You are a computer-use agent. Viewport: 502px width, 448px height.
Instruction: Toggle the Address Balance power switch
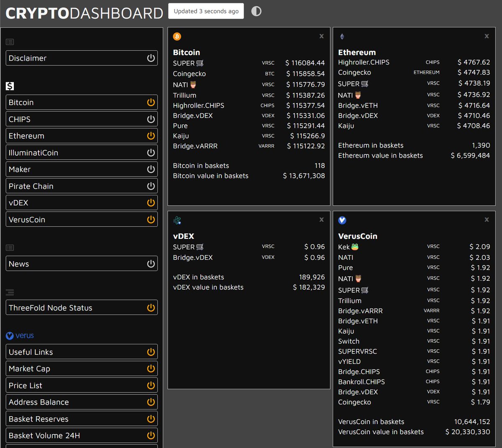(x=151, y=402)
